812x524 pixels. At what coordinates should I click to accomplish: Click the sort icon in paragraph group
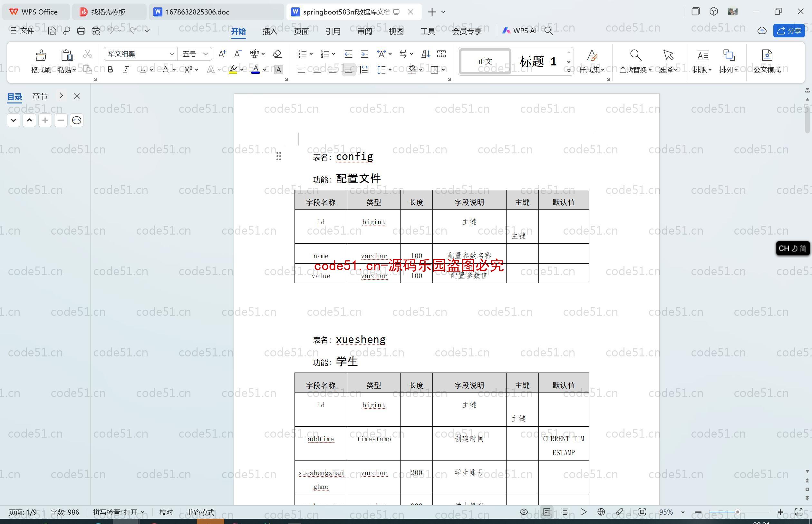click(x=426, y=54)
